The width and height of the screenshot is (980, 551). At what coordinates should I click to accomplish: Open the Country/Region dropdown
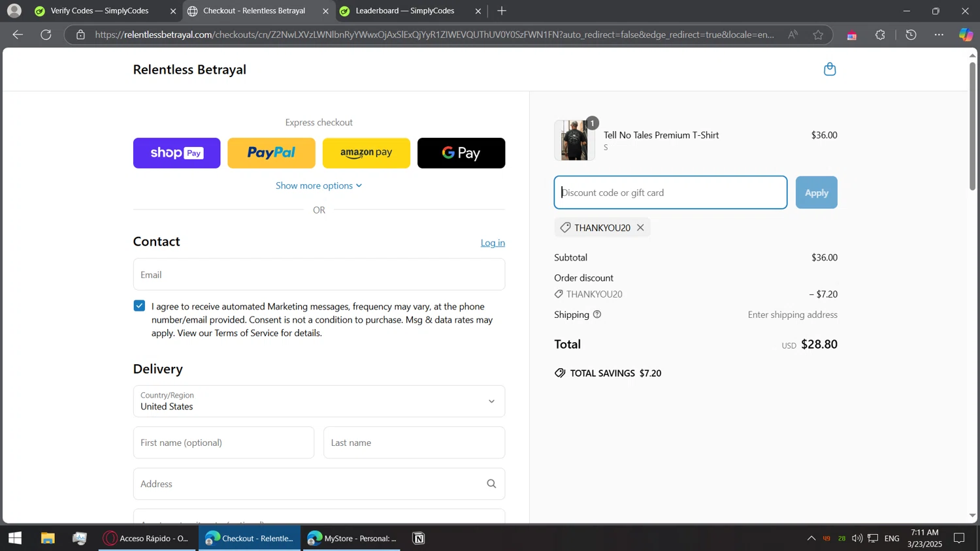pyautogui.click(x=319, y=401)
